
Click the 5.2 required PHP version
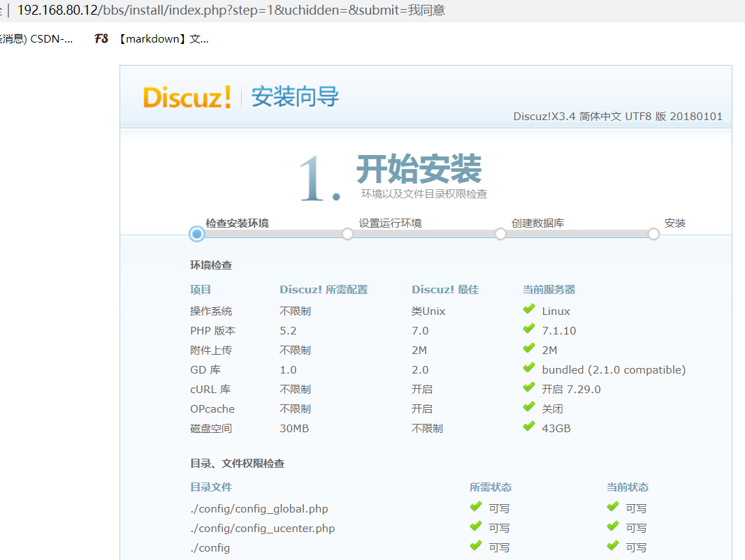(x=288, y=331)
